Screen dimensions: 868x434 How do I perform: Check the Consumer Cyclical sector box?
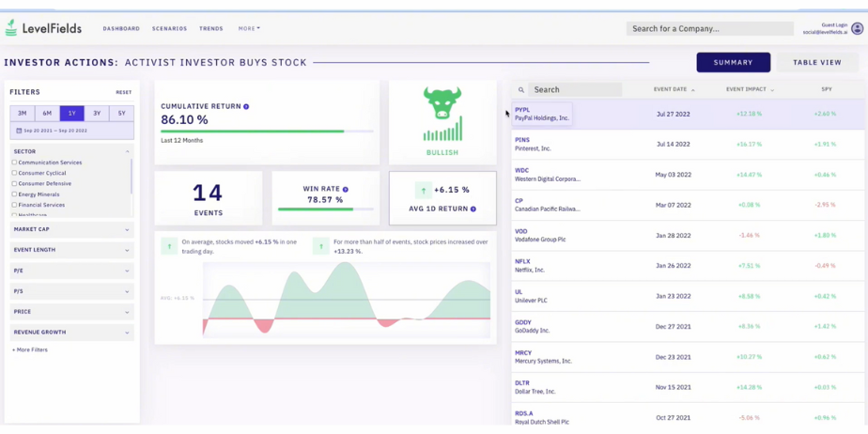[14, 173]
